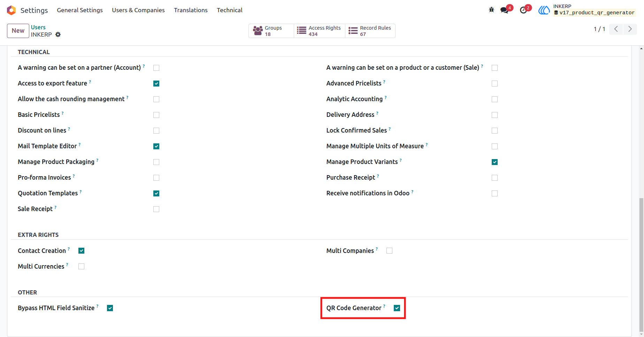Click help tooltip icon next to QR Code Generator

point(384,306)
